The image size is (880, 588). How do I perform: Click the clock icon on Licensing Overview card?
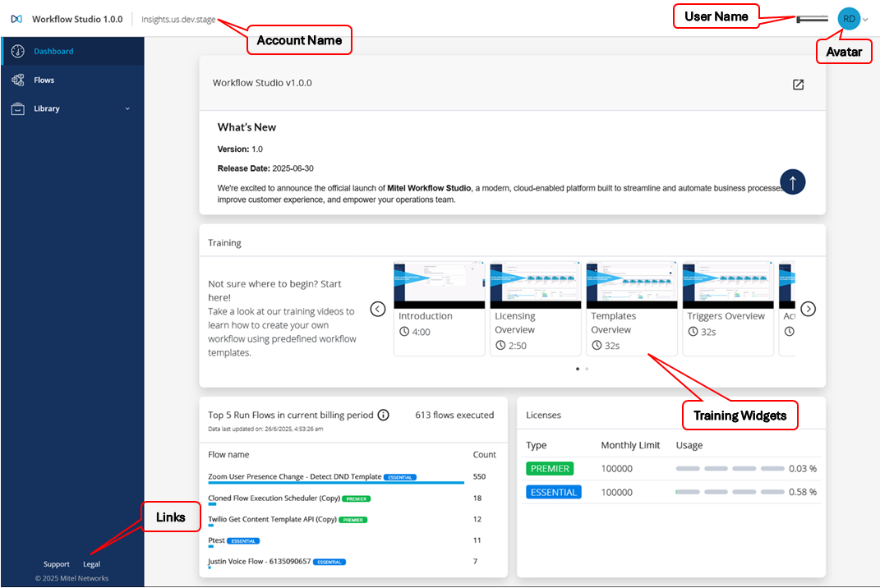(500, 346)
